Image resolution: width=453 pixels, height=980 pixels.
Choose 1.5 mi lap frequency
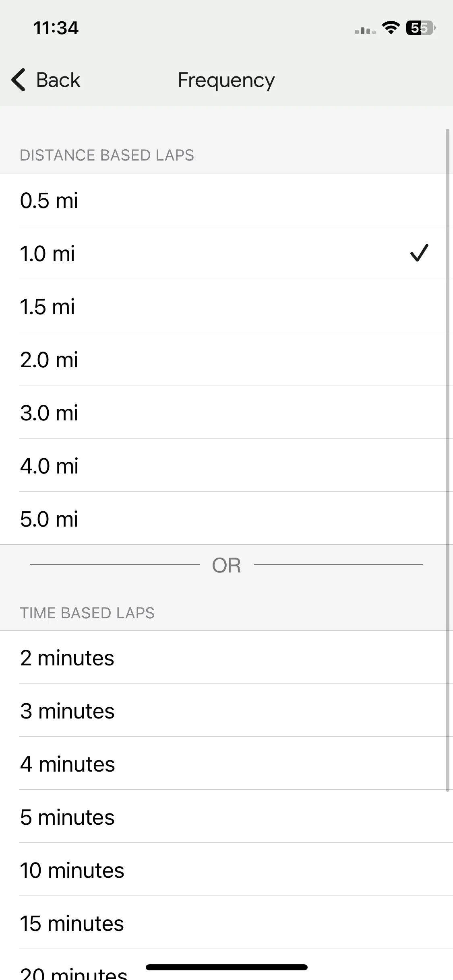(226, 306)
